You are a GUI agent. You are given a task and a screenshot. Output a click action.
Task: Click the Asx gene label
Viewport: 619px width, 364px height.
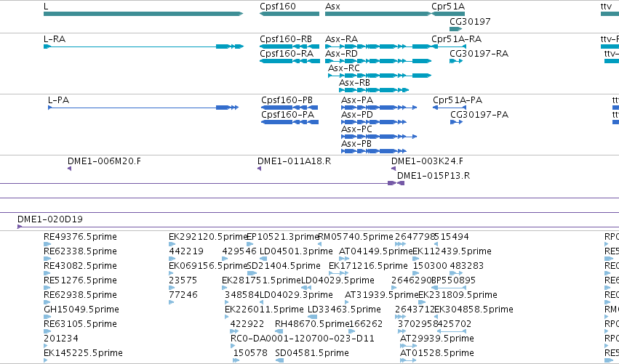332,7
